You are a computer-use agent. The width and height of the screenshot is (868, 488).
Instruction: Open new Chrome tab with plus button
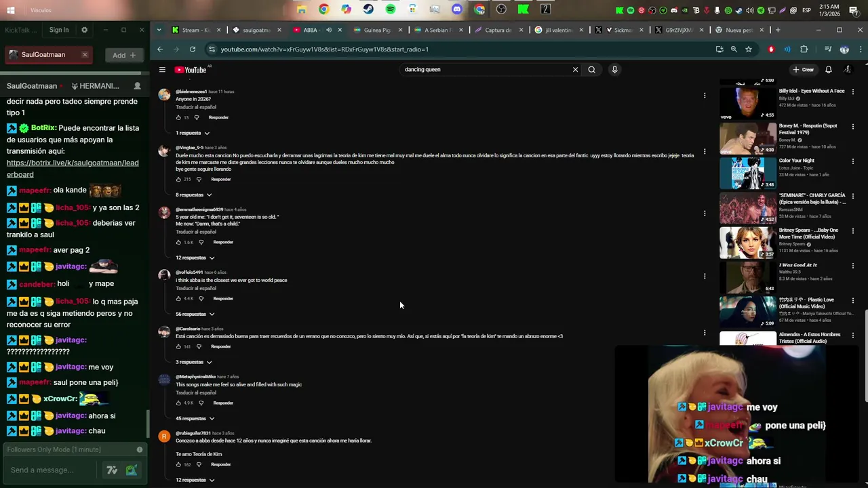tap(778, 30)
